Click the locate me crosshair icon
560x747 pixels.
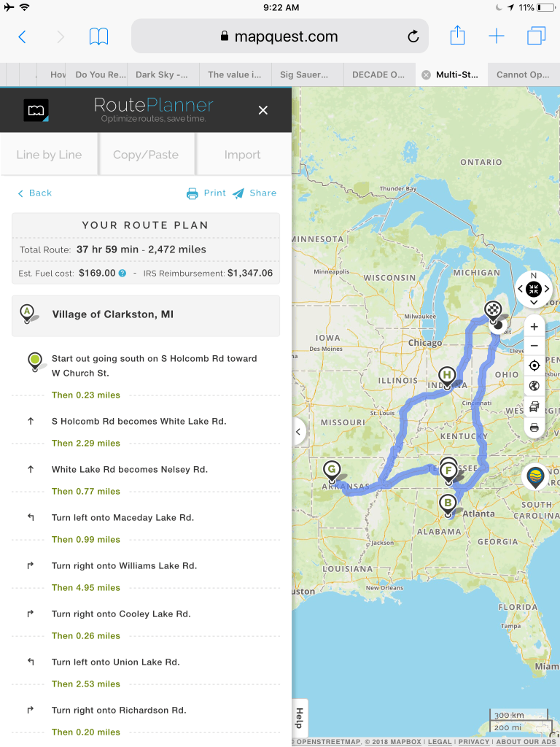[x=534, y=366]
